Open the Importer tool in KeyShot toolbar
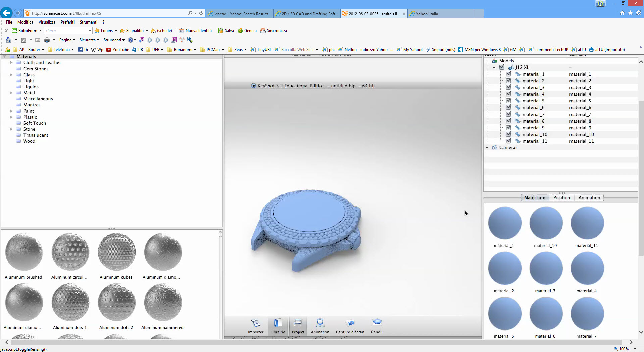This screenshot has height=352, width=644. pos(256,326)
